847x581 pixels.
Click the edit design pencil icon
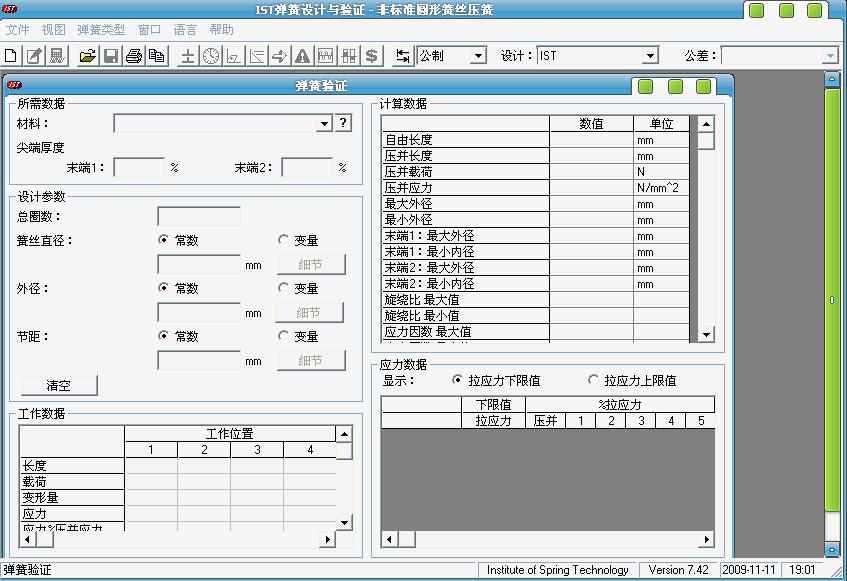pos(34,56)
